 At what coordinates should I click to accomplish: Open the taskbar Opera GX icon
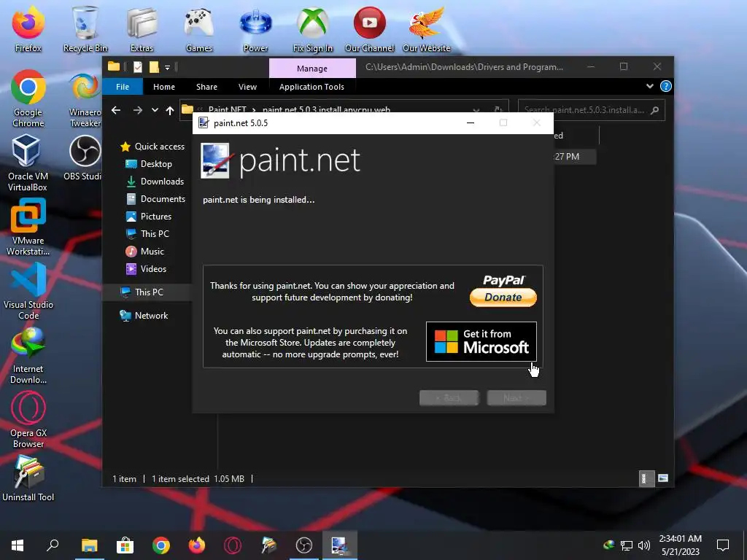point(233,545)
